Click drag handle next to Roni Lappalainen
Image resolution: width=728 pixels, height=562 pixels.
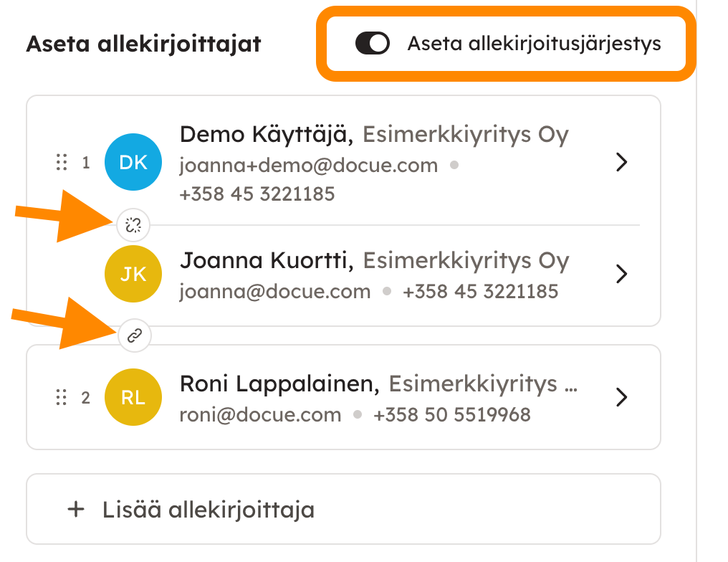(x=62, y=397)
